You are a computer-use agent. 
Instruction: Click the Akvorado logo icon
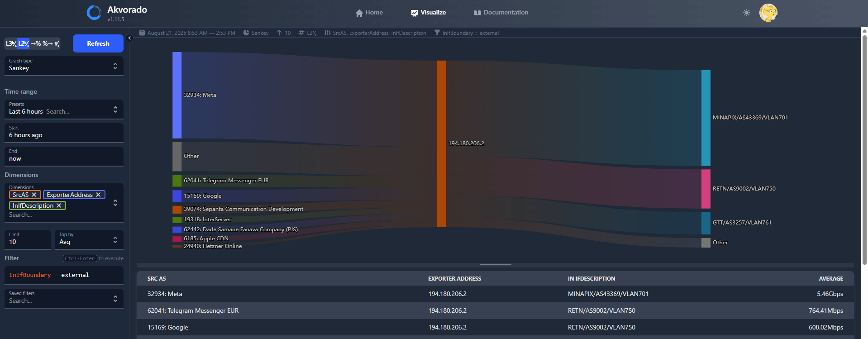click(x=94, y=13)
